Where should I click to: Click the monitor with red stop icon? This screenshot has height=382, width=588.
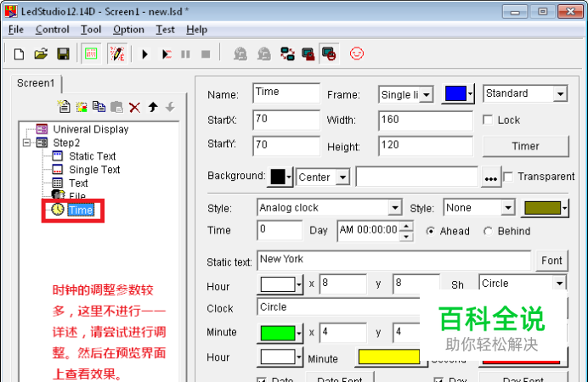click(329, 54)
